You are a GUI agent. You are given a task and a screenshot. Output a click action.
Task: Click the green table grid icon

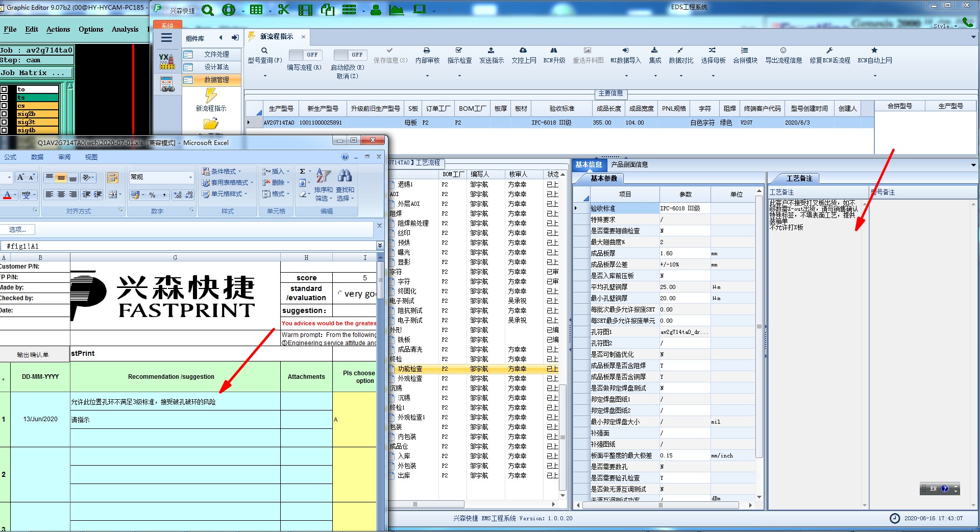256,10
